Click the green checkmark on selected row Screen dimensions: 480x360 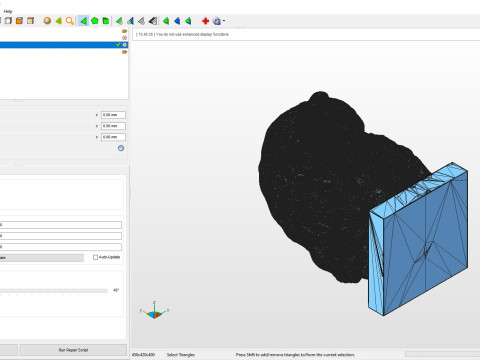click(x=118, y=45)
